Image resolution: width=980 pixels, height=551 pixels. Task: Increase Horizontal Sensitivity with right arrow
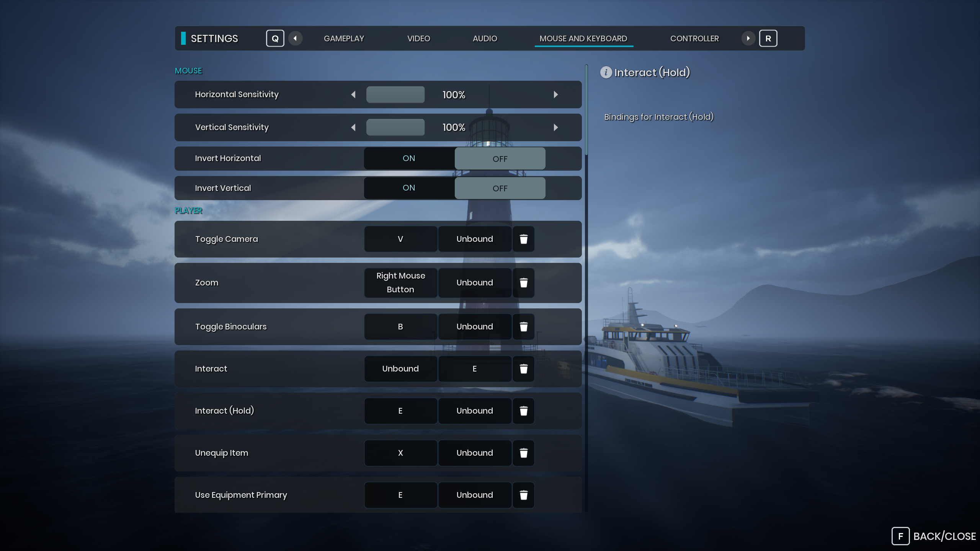555,95
